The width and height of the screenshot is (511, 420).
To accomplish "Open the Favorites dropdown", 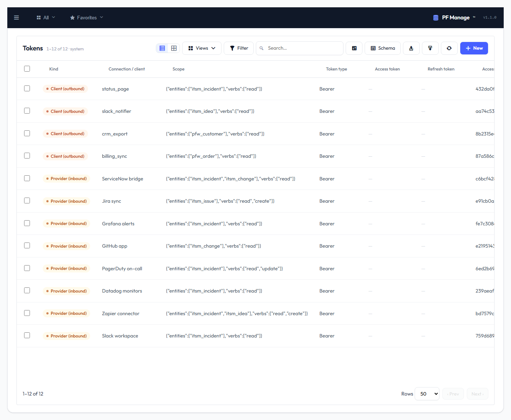I will pyautogui.click(x=87, y=18).
